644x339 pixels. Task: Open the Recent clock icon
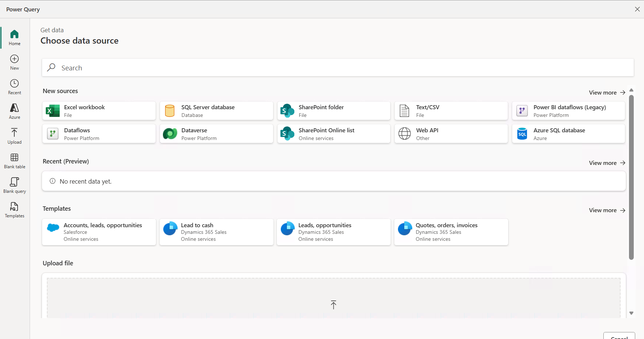point(14,83)
